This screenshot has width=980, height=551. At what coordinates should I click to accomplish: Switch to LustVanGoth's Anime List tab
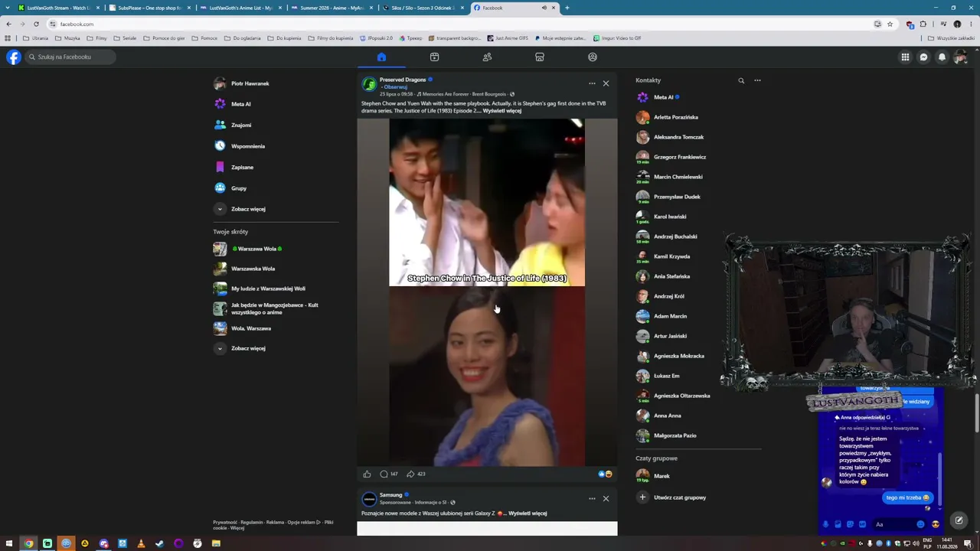(240, 8)
